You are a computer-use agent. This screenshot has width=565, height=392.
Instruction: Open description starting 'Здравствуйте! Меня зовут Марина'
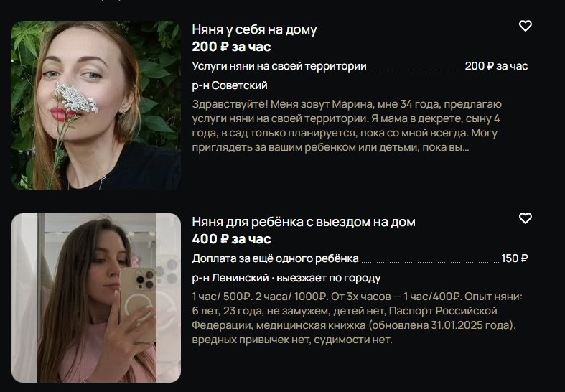point(347,126)
